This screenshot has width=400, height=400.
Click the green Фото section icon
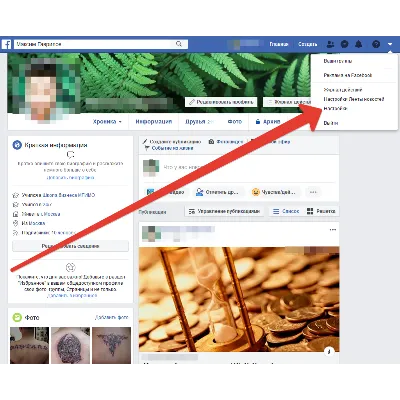point(17,317)
